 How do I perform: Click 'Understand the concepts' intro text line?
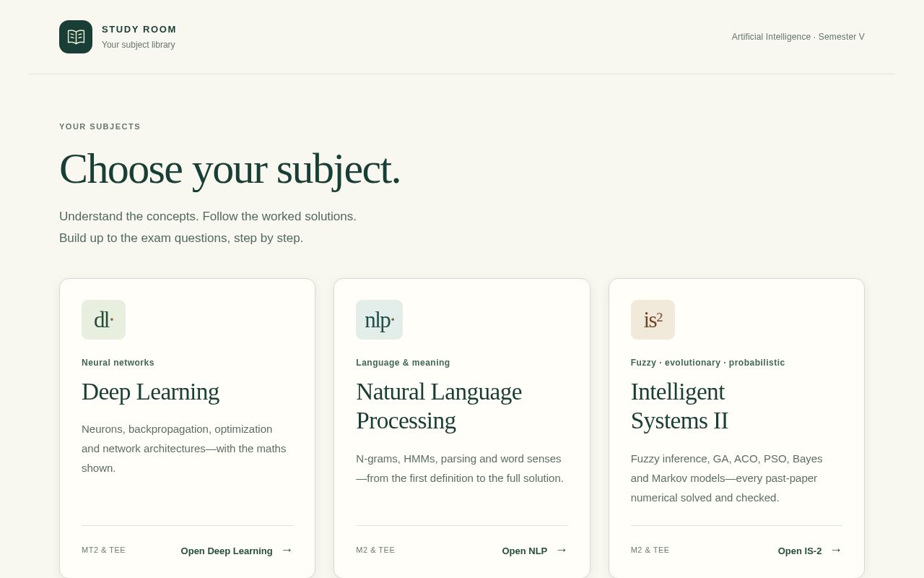tap(208, 217)
